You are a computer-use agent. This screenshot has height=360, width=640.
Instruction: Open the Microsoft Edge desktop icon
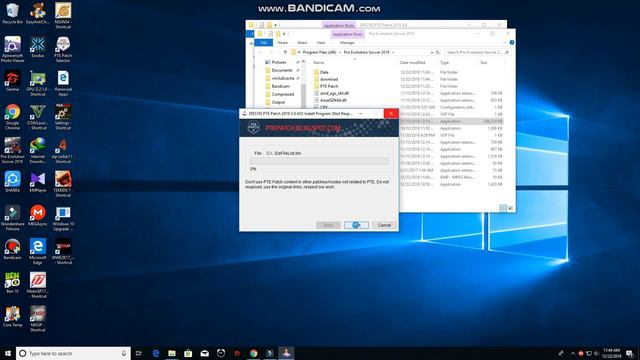point(38,251)
